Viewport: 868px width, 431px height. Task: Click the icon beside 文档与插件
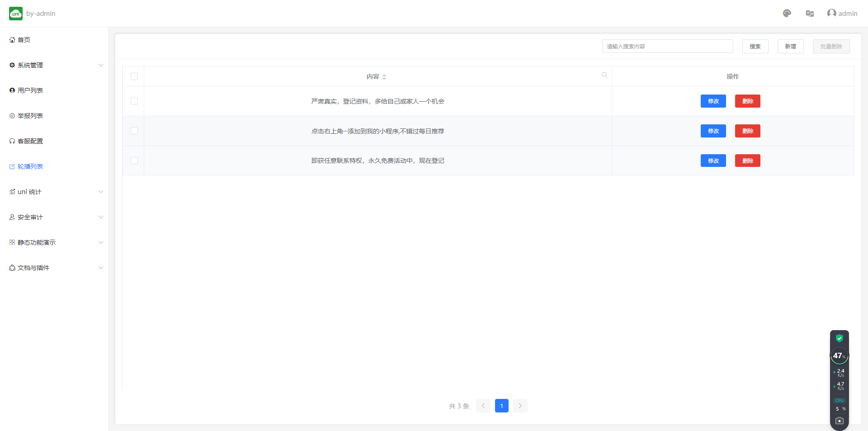(x=12, y=268)
